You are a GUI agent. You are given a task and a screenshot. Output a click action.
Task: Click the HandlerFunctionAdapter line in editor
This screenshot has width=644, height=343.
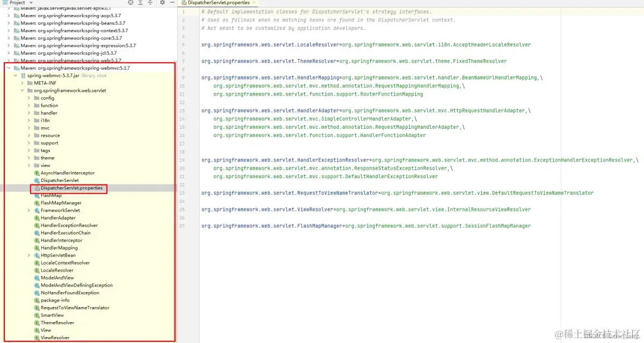point(319,135)
